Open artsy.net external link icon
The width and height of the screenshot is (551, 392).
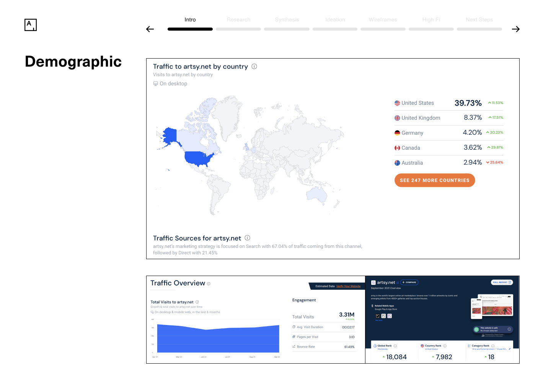(398, 283)
